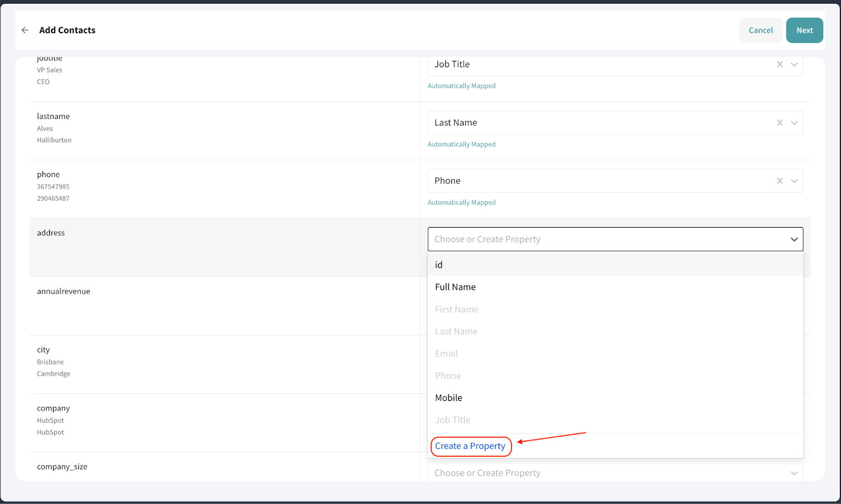Clear the Last Name mapping with X

[780, 122]
